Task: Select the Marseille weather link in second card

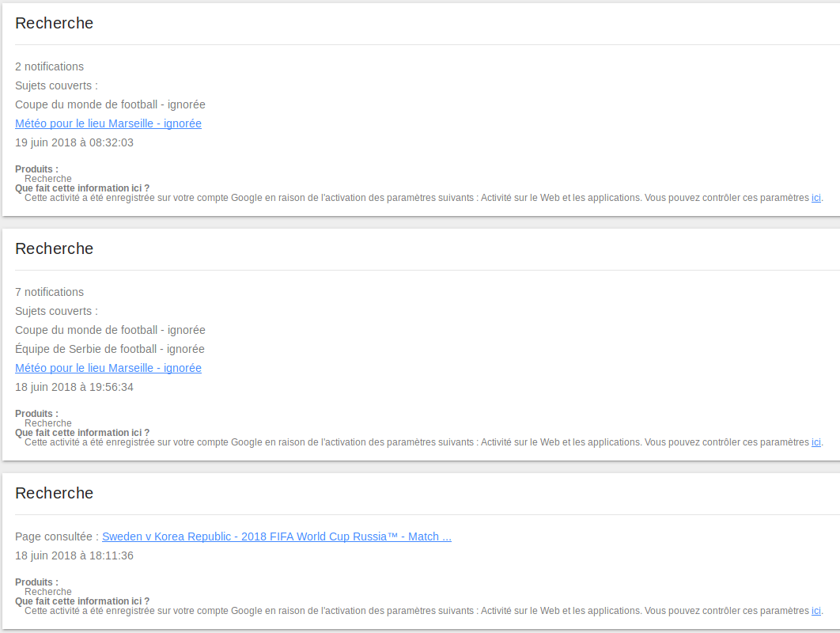Action: coord(108,368)
